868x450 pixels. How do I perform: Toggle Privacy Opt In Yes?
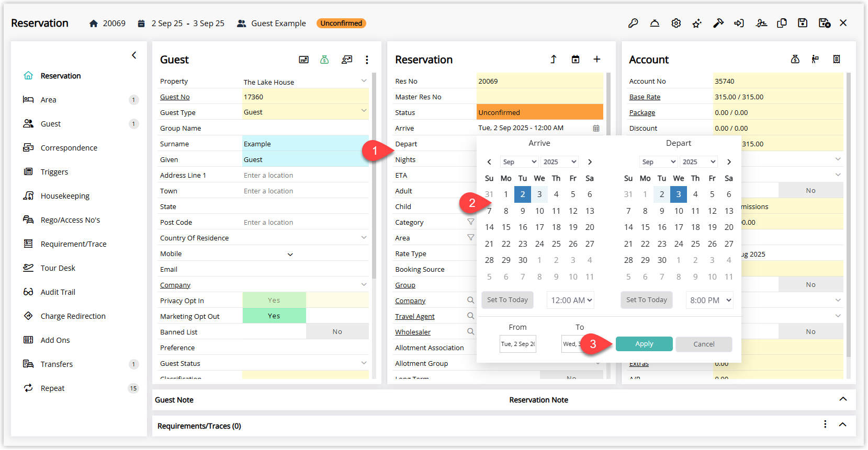[x=274, y=301]
